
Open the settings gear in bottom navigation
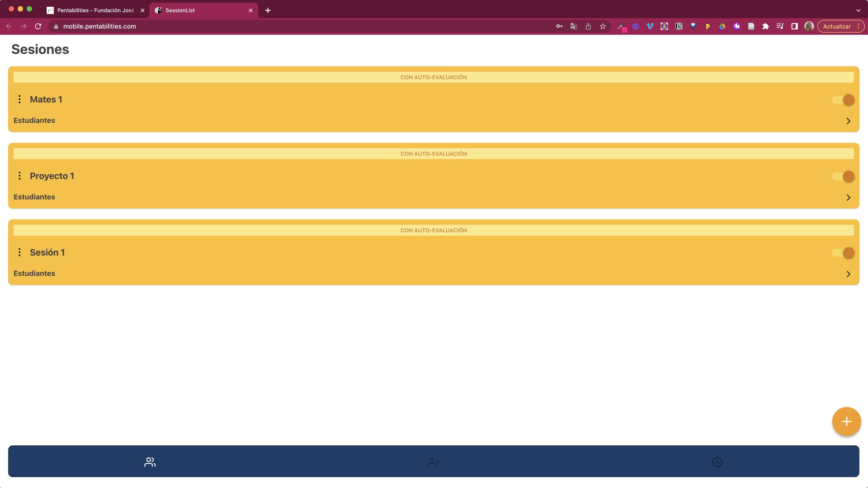point(717,462)
